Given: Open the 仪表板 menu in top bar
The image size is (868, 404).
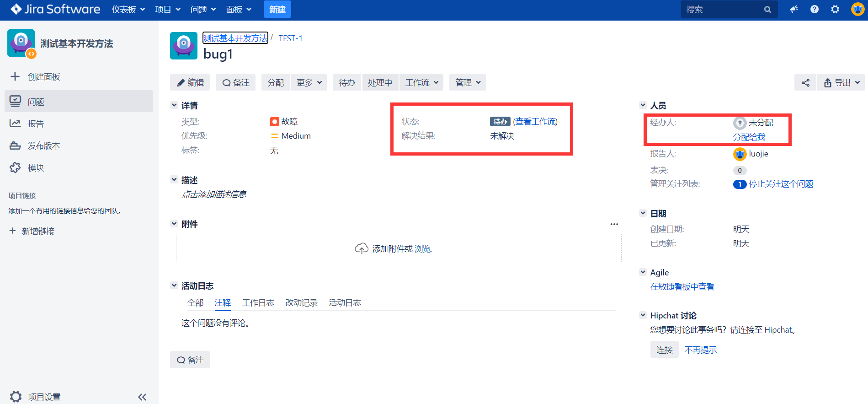Looking at the screenshot, I should point(128,10).
